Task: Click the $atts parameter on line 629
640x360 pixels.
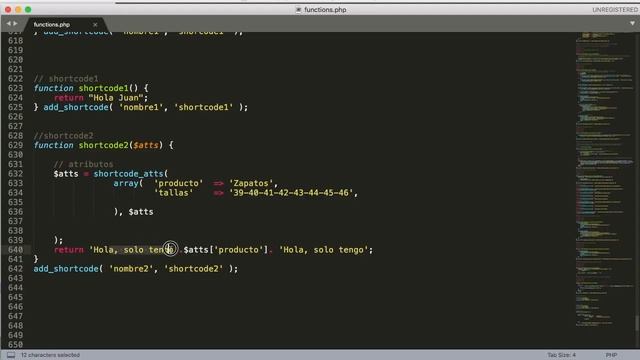Action: coord(146,145)
